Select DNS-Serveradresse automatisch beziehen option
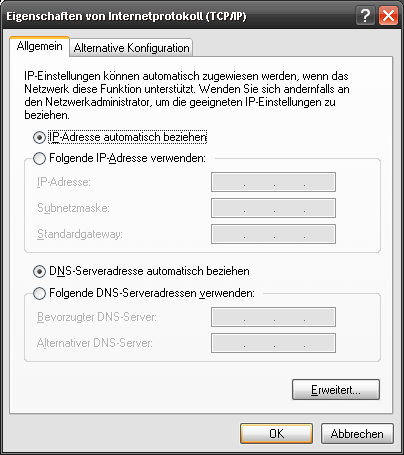 pyautogui.click(x=39, y=271)
